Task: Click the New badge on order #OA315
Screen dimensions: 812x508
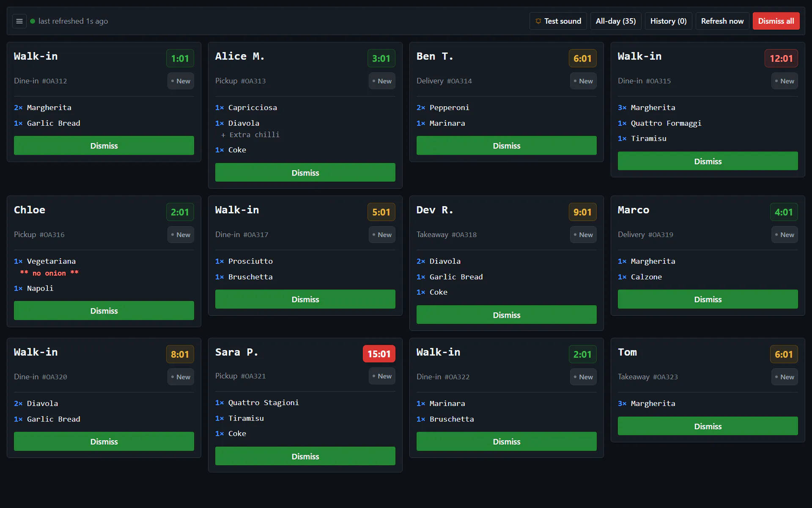Action: tap(785, 81)
